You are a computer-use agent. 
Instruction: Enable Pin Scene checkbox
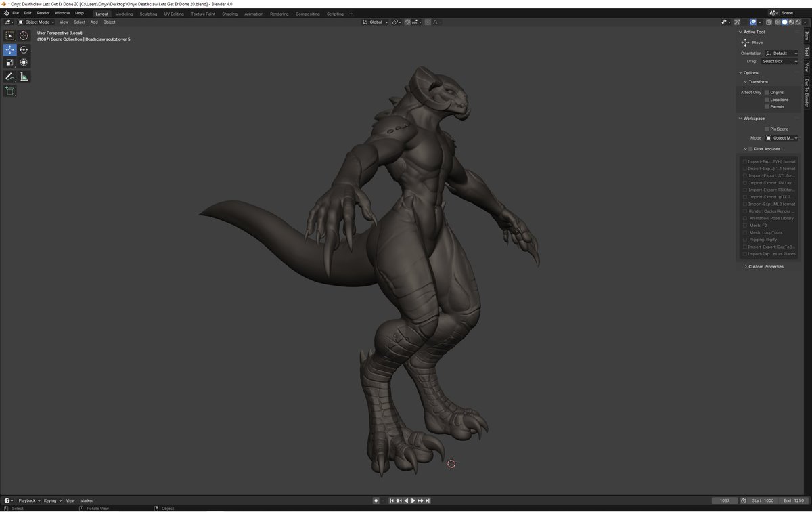coord(767,129)
